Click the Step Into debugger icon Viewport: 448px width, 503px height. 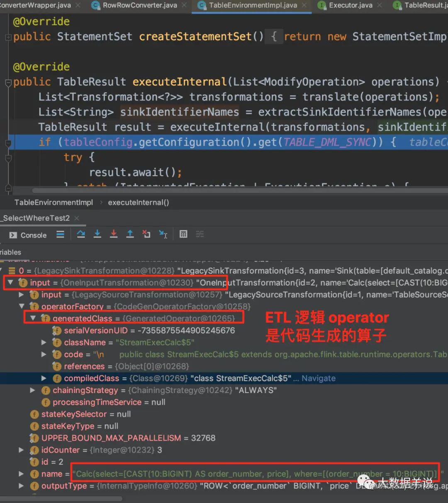[97, 234]
